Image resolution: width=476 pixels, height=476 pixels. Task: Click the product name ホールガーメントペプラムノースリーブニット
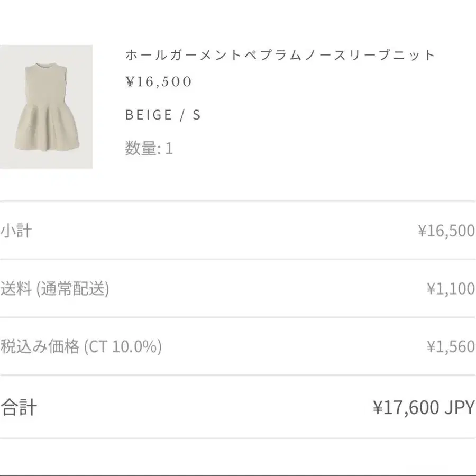(x=280, y=55)
